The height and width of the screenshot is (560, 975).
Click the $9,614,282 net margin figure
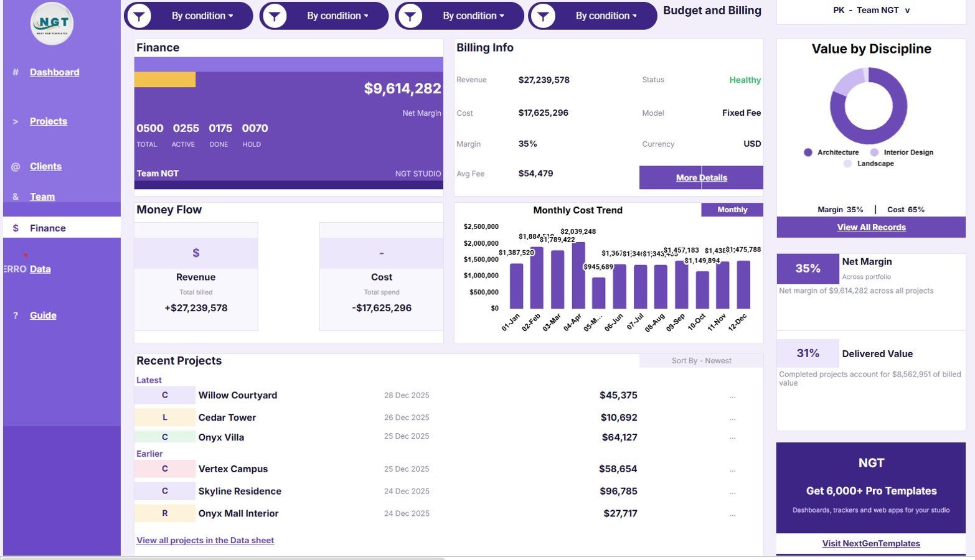[403, 88]
